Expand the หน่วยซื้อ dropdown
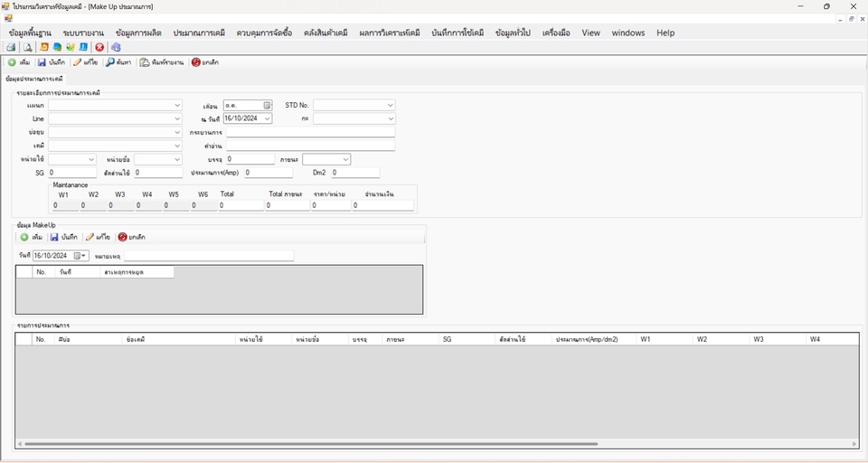The image size is (868, 463). (177, 159)
